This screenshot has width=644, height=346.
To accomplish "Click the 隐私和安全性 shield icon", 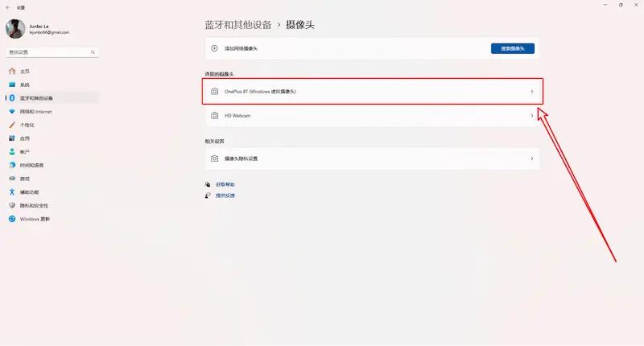I will click(12, 205).
